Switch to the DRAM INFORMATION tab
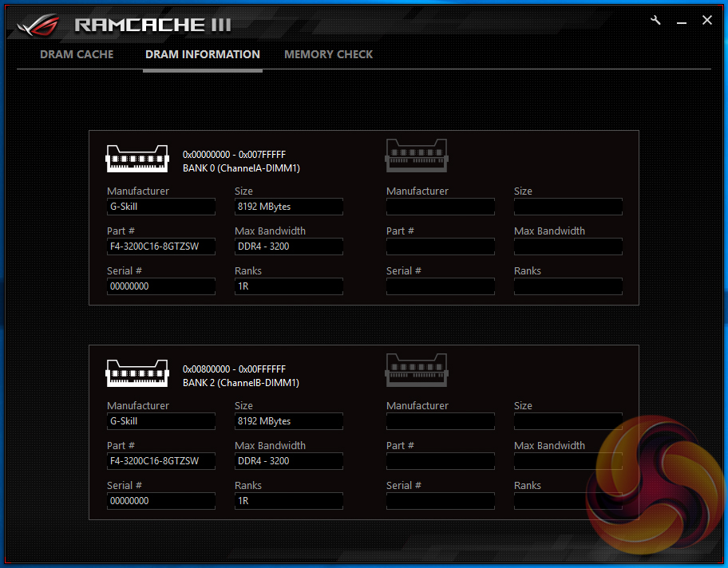This screenshot has height=568, width=728. pyautogui.click(x=203, y=54)
